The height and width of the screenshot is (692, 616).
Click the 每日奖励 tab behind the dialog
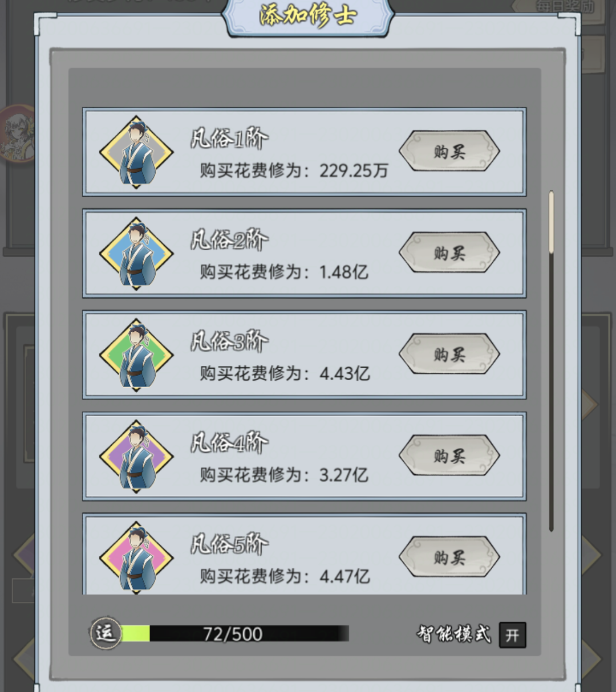[x=565, y=7]
